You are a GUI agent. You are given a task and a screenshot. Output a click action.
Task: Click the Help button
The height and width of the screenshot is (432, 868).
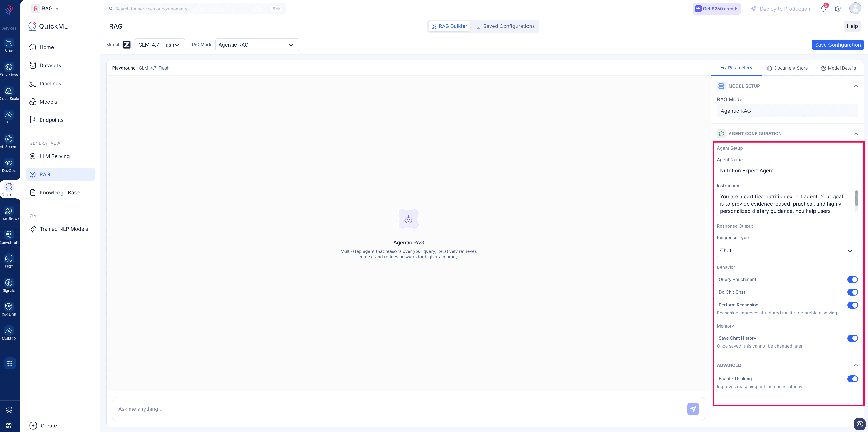click(x=852, y=26)
